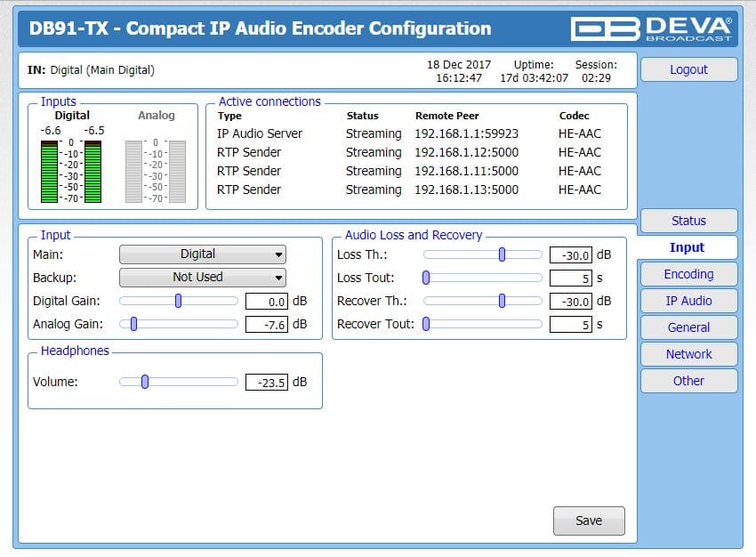The width and height of the screenshot is (756, 557).
Task: Click the Status column header
Action: [x=362, y=116]
